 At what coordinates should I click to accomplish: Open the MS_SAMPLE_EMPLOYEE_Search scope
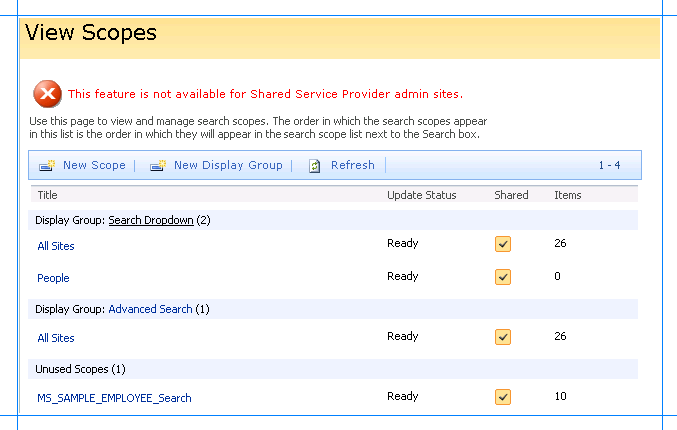point(114,398)
